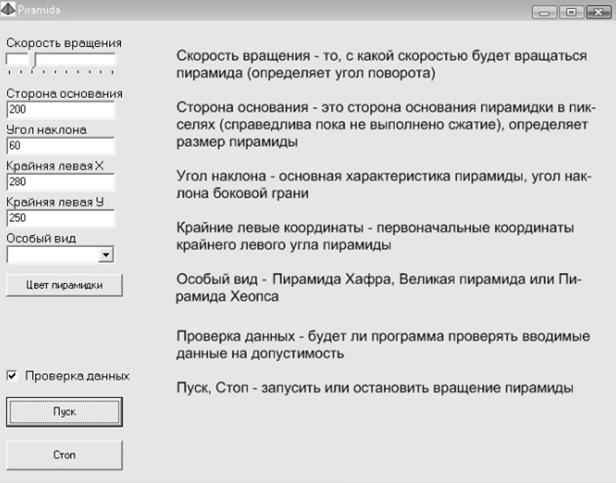This screenshot has height=483, width=616.
Task: Open color picker via Цвет пирамидки button
Action: tap(64, 285)
